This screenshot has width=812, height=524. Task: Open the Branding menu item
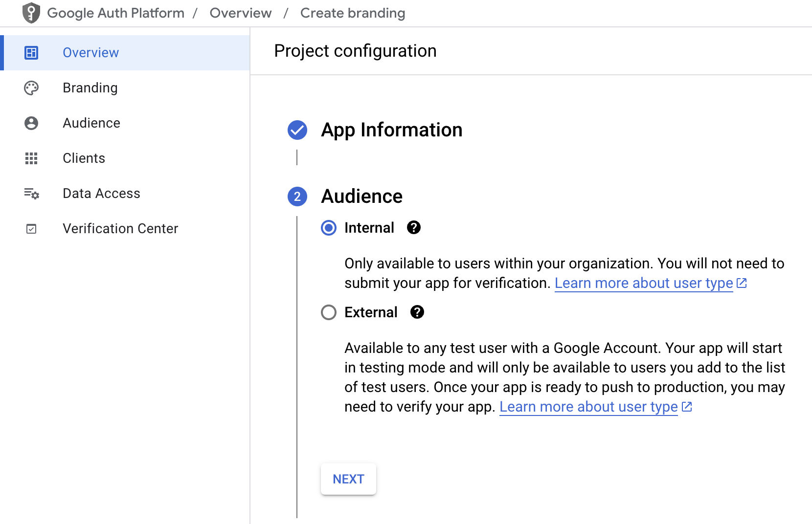(90, 88)
